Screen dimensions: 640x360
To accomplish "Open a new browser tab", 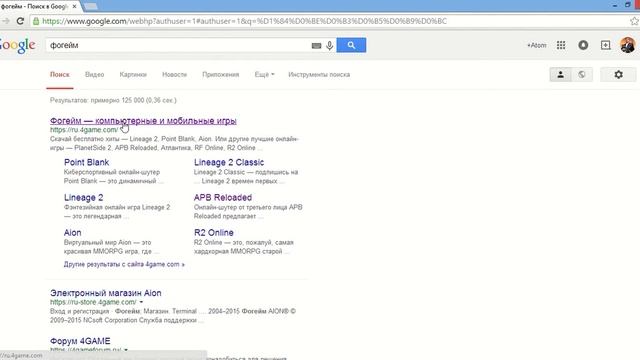I will [x=91, y=7].
